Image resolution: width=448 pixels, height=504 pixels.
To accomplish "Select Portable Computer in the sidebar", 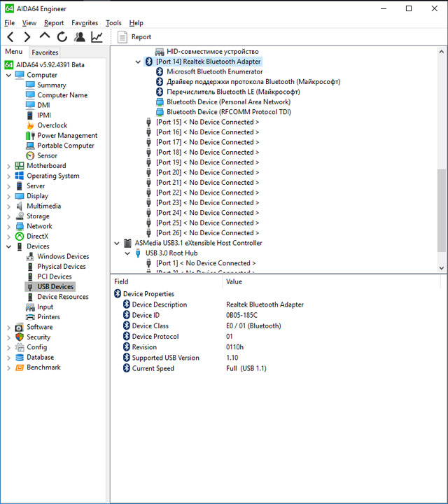I will pyautogui.click(x=66, y=146).
